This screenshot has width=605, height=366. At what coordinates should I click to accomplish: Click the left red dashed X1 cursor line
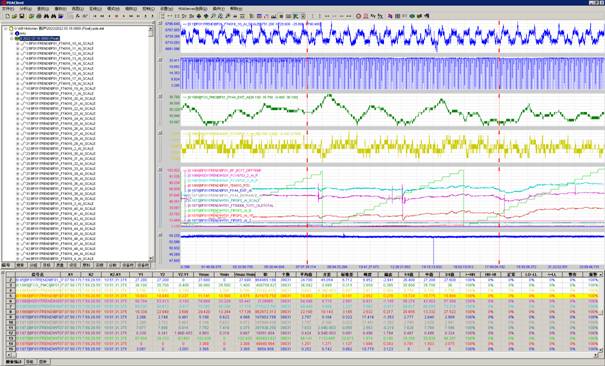click(x=308, y=143)
